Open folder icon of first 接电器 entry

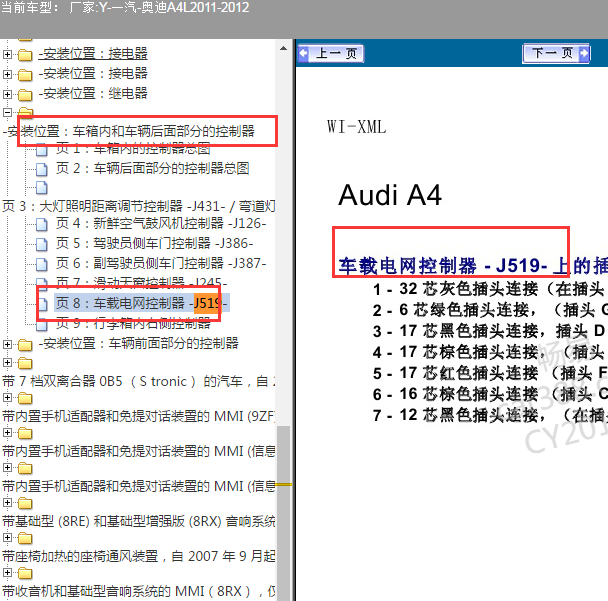click(x=25, y=55)
